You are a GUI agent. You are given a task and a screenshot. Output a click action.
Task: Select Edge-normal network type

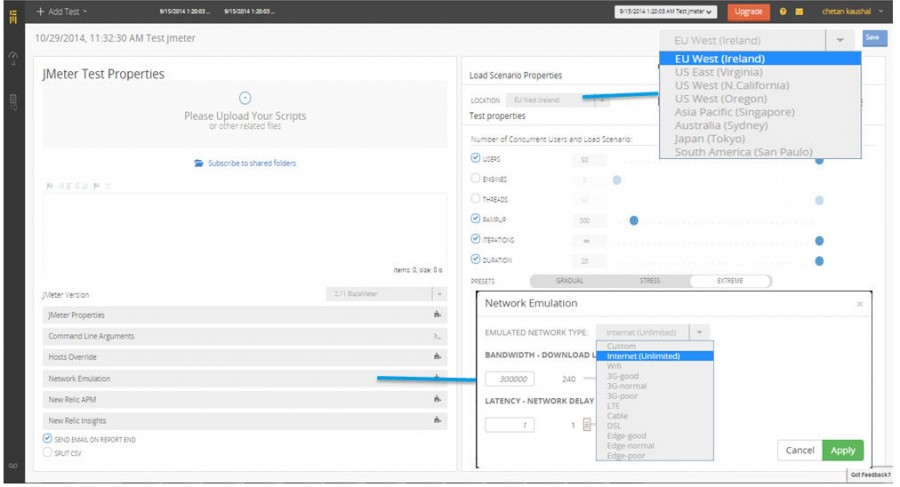click(x=654, y=446)
